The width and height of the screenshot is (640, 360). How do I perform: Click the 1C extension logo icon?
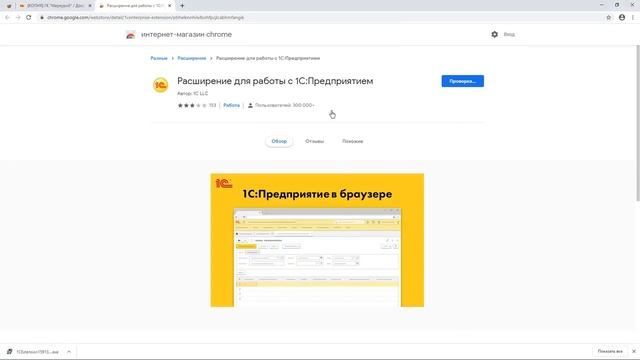(x=160, y=85)
